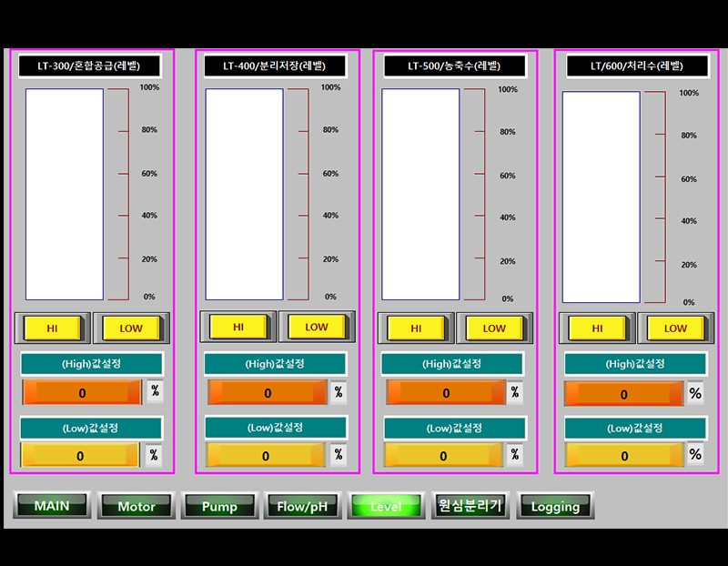This screenshot has height=566, width=728.
Task: Toggle the HI indicator for LT-300
Action: click(x=53, y=328)
